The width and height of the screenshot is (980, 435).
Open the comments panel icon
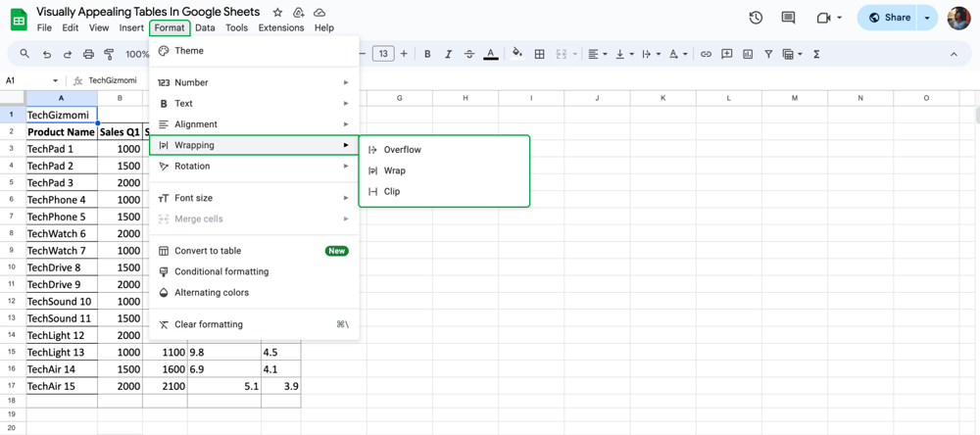(x=788, y=18)
